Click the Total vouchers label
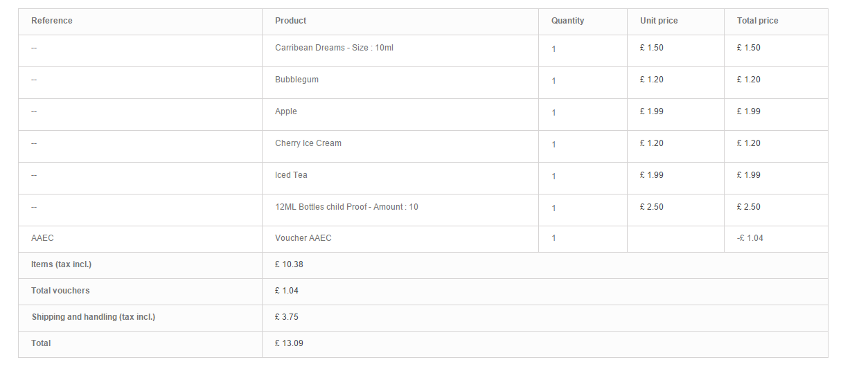868x371 pixels. [x=61, y=291]
